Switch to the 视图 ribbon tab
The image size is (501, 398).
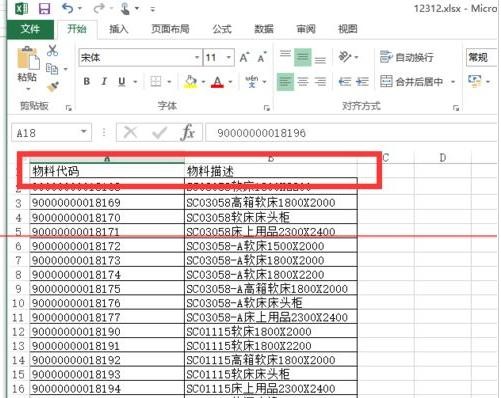[x=348, y=29]
